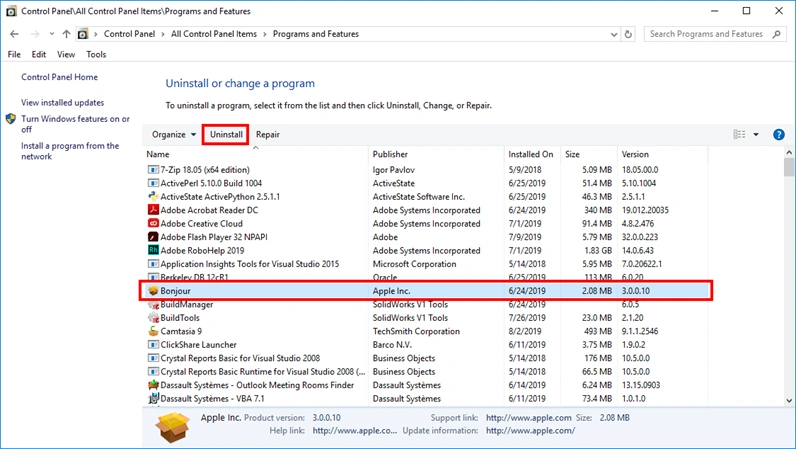This screenshot has width=796, height=449.
Task: Open Turn Windows features on or off
Action: (75, 124)
